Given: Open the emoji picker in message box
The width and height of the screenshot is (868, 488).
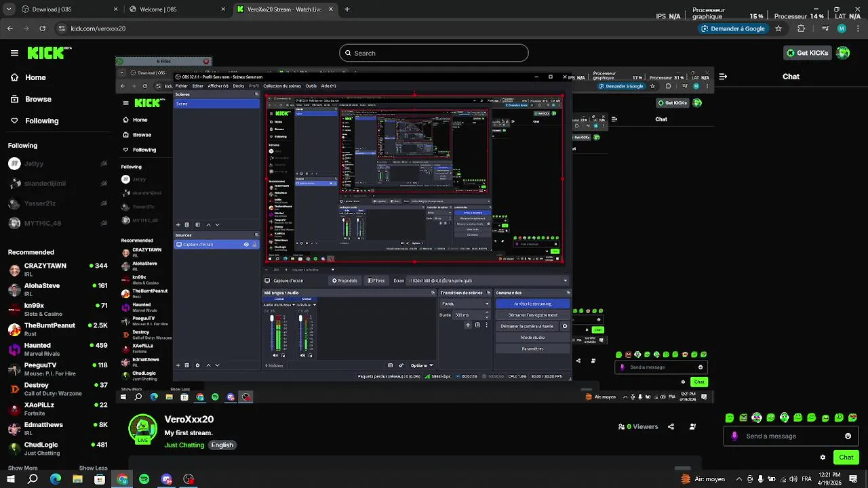Looking at the screenshot, I should [x=848, y=436].
